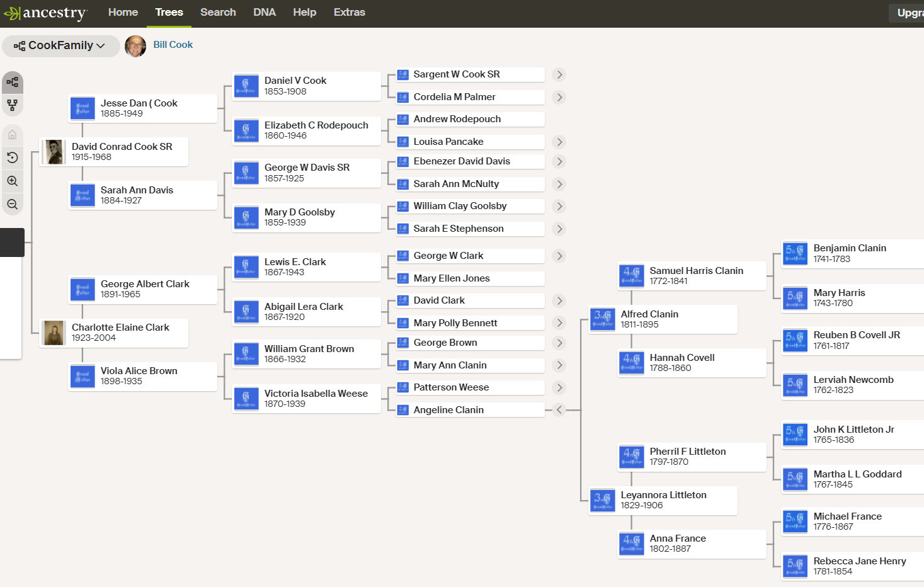The width and height of the screenshot is (924, 587).
Task: Click Samuel Harris Clanin's 4th great-grandfather icon
Action: click(x=631, y=276)
